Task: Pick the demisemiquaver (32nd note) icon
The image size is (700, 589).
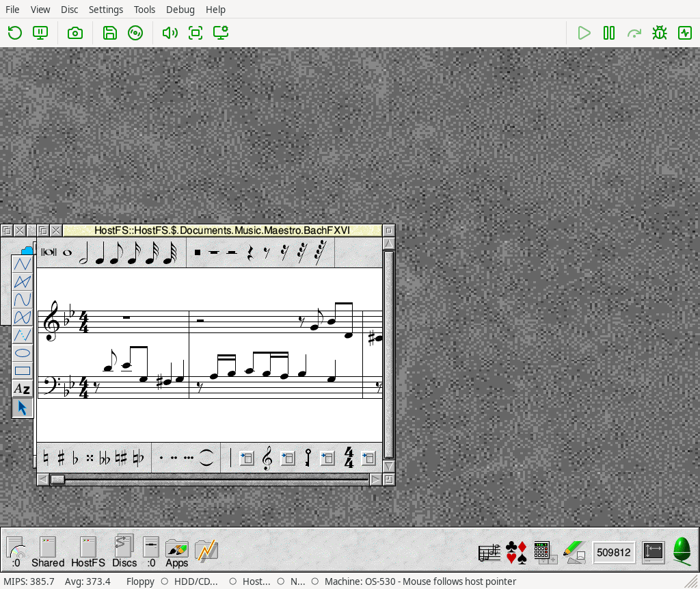Action: (x=151, y=253)
